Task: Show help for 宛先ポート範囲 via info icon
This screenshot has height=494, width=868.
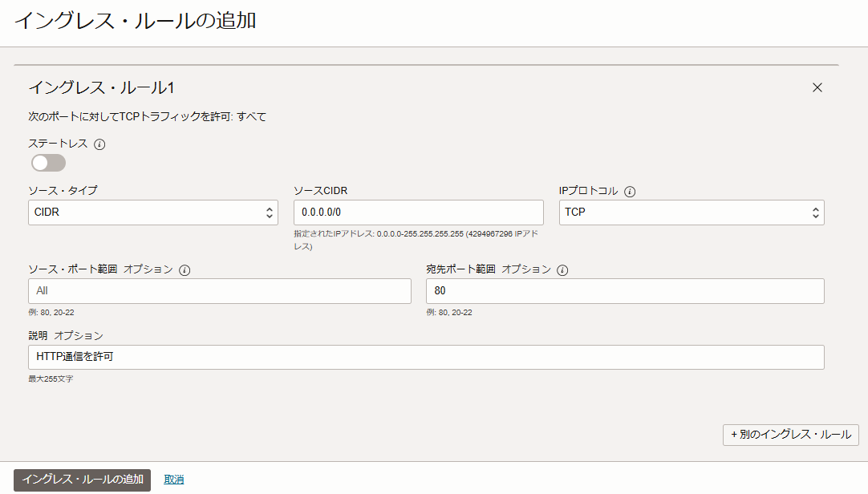Action: (563, 270)
